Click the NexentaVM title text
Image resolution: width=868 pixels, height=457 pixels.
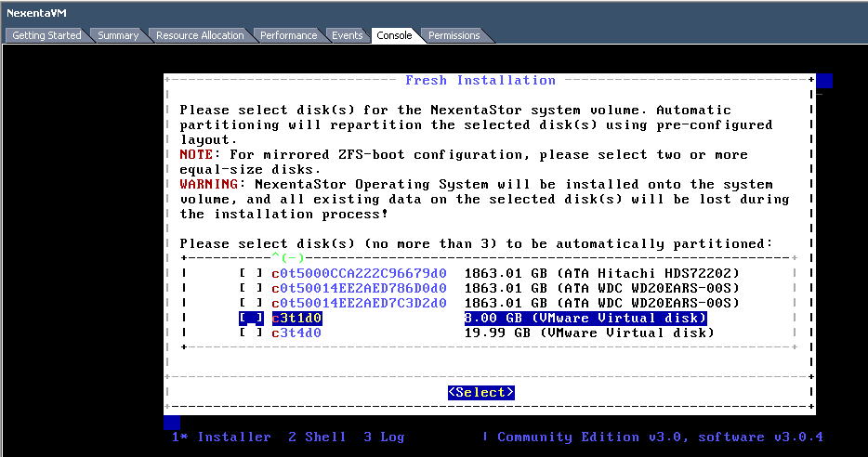(x=36, y=13)
